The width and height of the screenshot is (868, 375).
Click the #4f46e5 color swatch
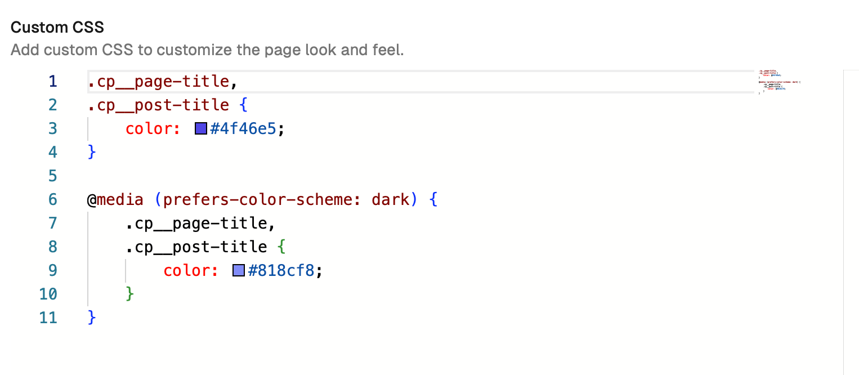pyautogui.click(x=201, y=129)
